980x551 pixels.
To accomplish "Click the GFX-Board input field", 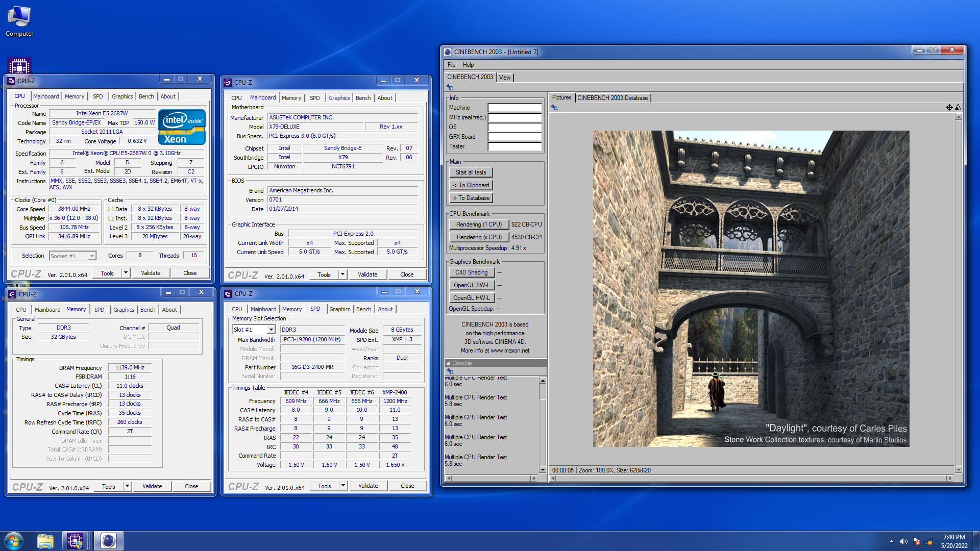I will [x=514, y=137].
